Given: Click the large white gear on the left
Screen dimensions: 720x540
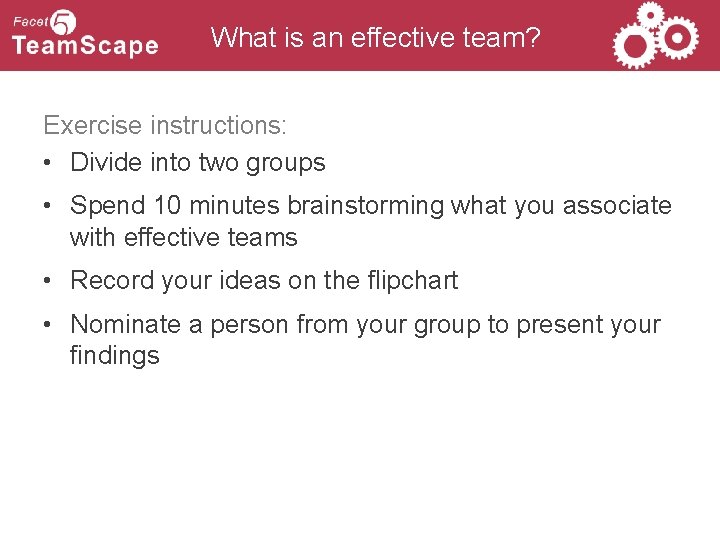Looking at the screenshot, I should [632, 47].
